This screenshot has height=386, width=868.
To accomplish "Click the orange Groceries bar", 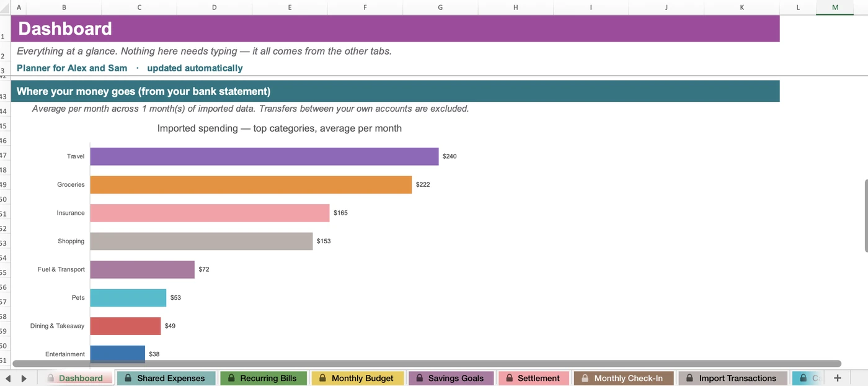I will (251, 184).
